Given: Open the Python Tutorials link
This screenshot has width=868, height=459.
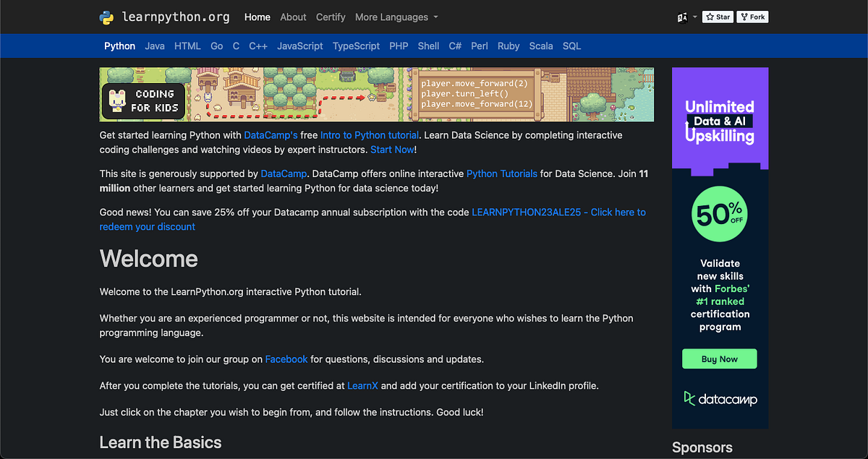Looking at the screenshot, I should 502,173.
